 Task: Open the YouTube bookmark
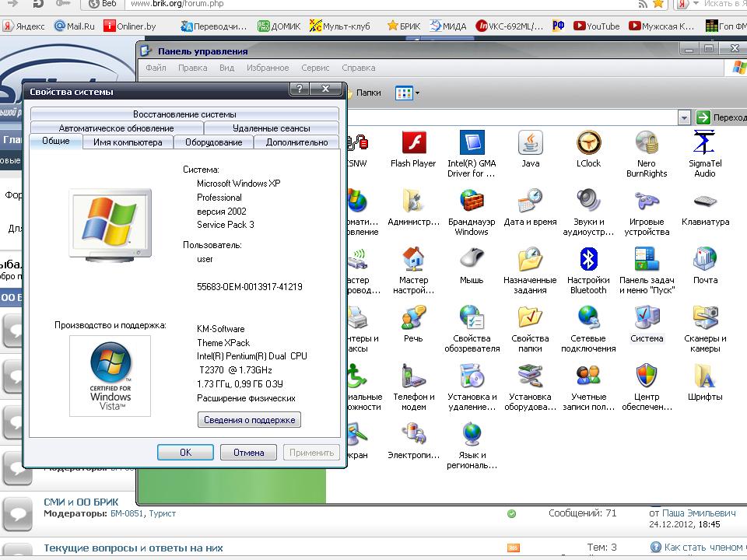597,26
